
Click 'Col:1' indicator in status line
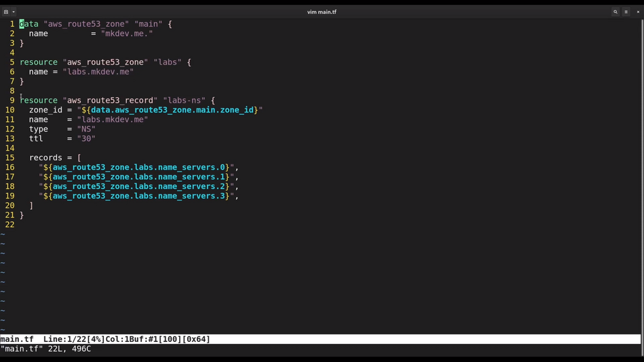(117, 339)
